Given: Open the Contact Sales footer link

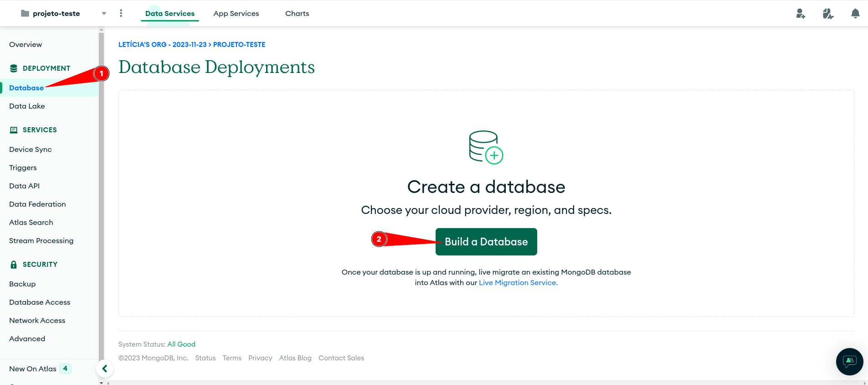Looking at the screenshot, I should (x=341, y=358).
